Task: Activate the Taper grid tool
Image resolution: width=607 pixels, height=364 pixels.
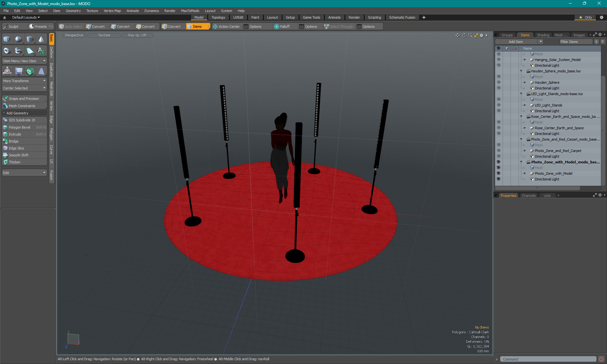Action: [41, 71]
